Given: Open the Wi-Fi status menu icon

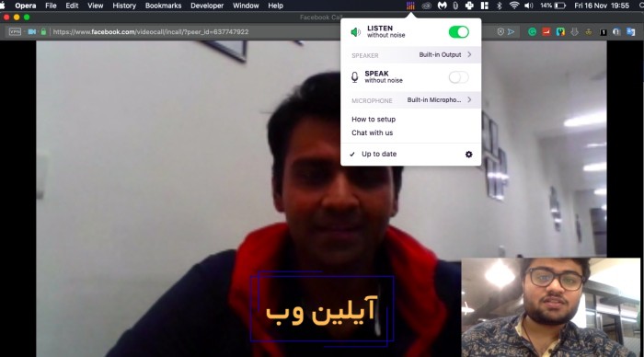Looking at the screenshot, I should pyautogui.click(x=513, y=6).
